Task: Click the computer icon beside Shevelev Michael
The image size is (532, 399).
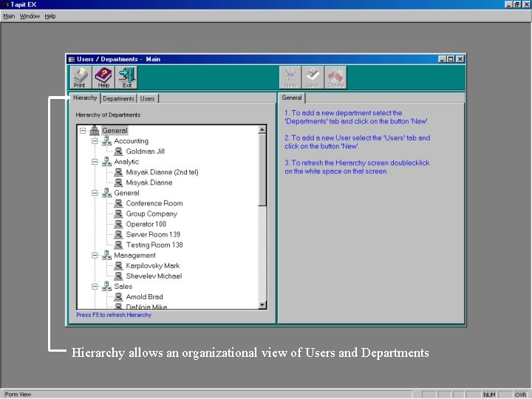Action: (x=118, y=276)
